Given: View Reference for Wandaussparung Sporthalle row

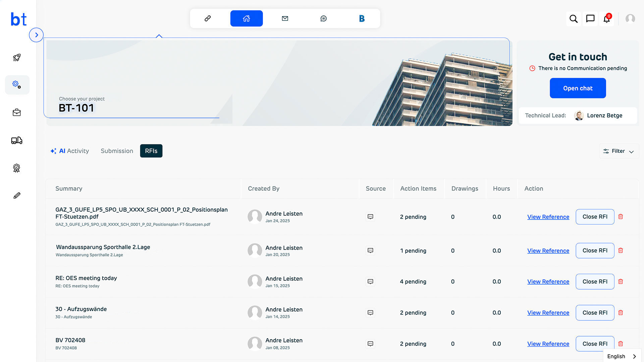Looking at the screenshot, I should click(x=548, y=251).
